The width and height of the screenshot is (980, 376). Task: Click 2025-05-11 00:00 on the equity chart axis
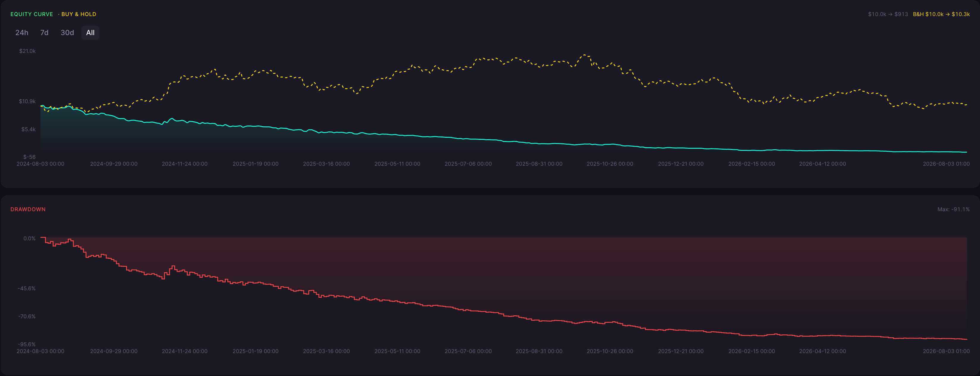point(397,164)
